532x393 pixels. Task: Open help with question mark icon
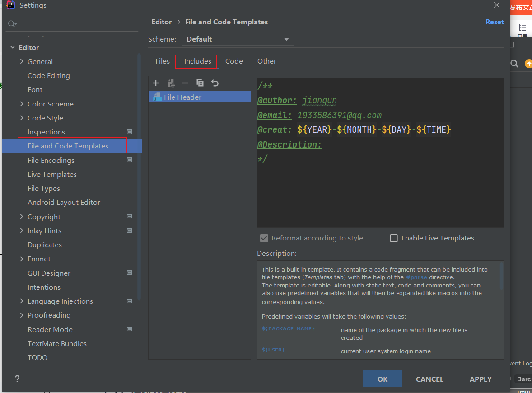[x=17, y=379]
